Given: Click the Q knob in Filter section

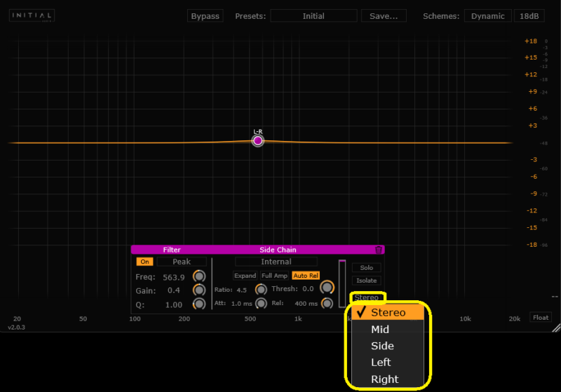Looking at the screenshot, I should pos(200,304).
